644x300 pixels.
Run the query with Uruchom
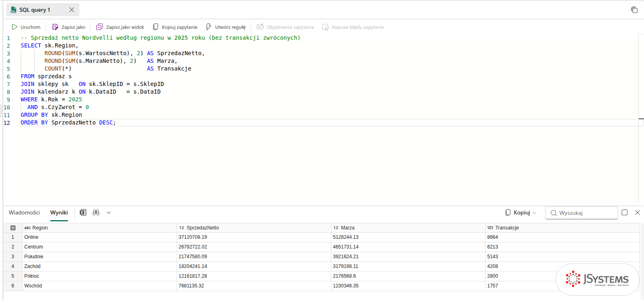26,27
